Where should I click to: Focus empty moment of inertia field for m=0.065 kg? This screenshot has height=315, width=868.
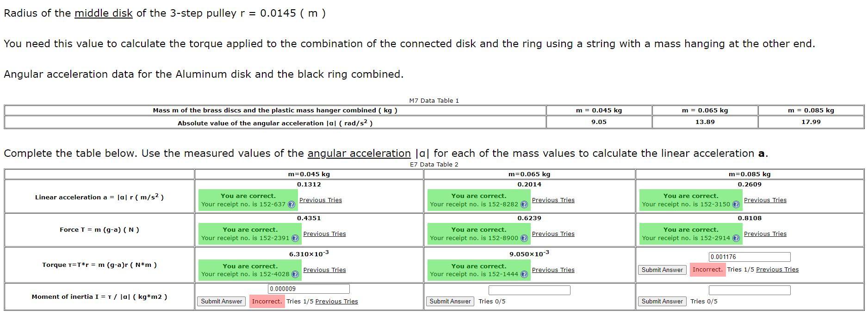(529, 290)
